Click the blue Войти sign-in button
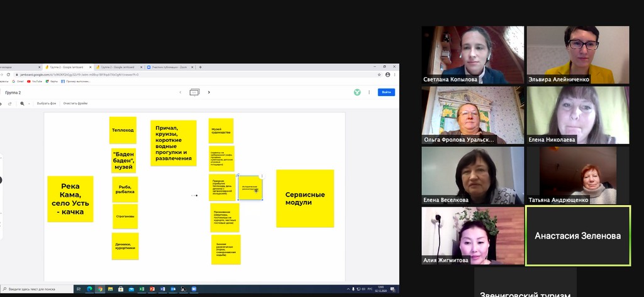The image size is (644, 297). [386, 92]
